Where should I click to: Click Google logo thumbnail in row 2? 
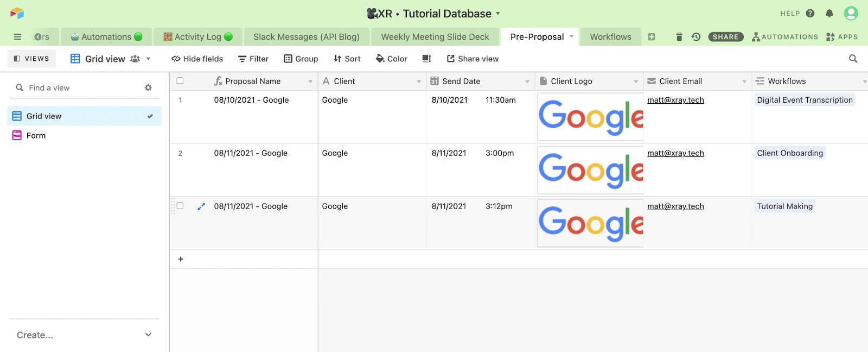[x=590, y=170]
